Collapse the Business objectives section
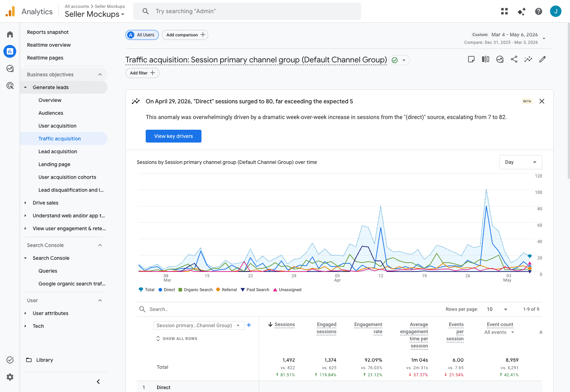 click(100, 74)
